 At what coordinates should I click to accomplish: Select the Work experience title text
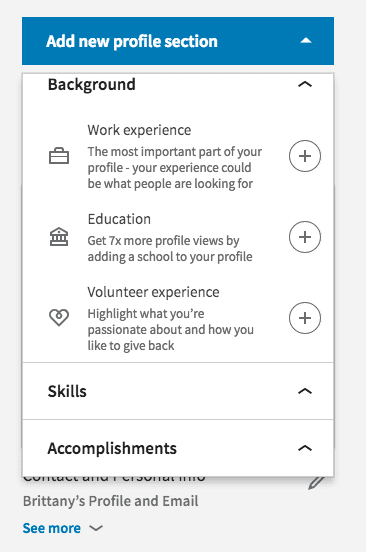(x=139, y=130)
